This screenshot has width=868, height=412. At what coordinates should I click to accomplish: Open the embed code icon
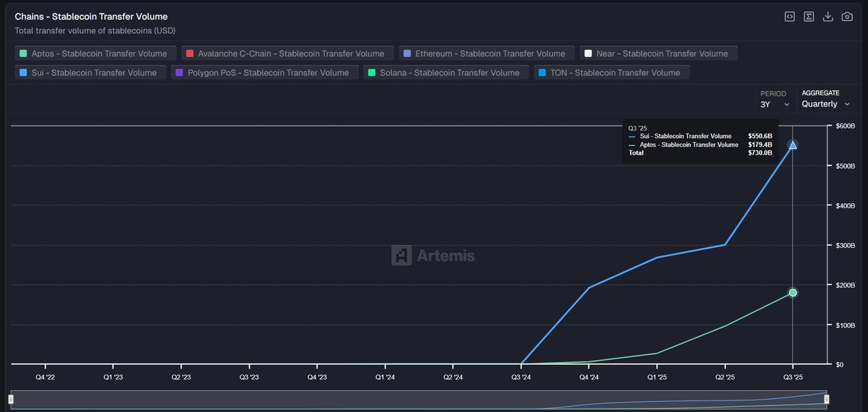click(790, 17)
